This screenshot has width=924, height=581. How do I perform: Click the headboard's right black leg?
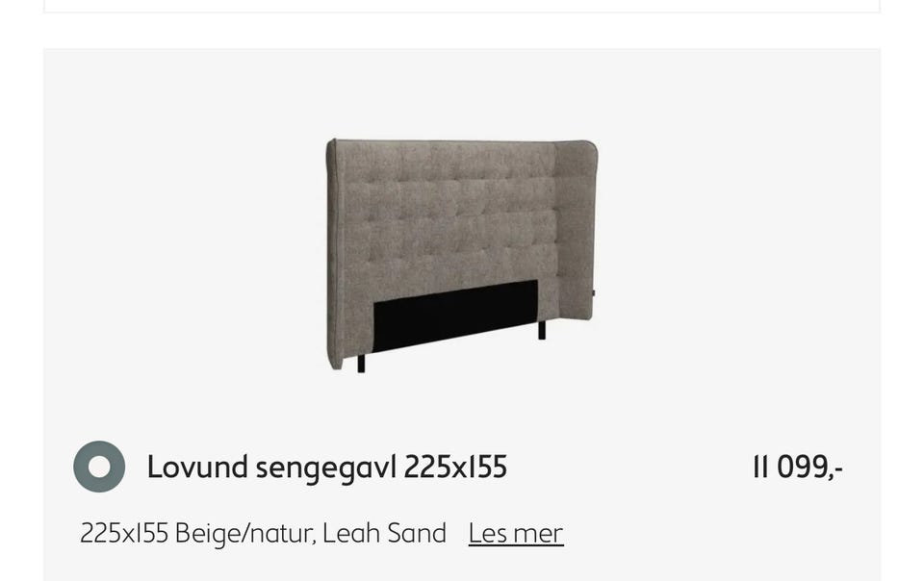point(542,330)
